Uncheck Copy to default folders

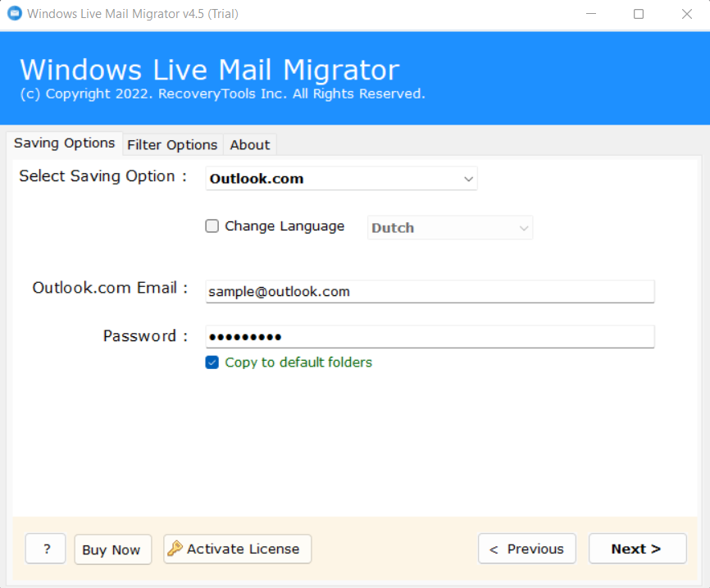(x=212, y=362)
